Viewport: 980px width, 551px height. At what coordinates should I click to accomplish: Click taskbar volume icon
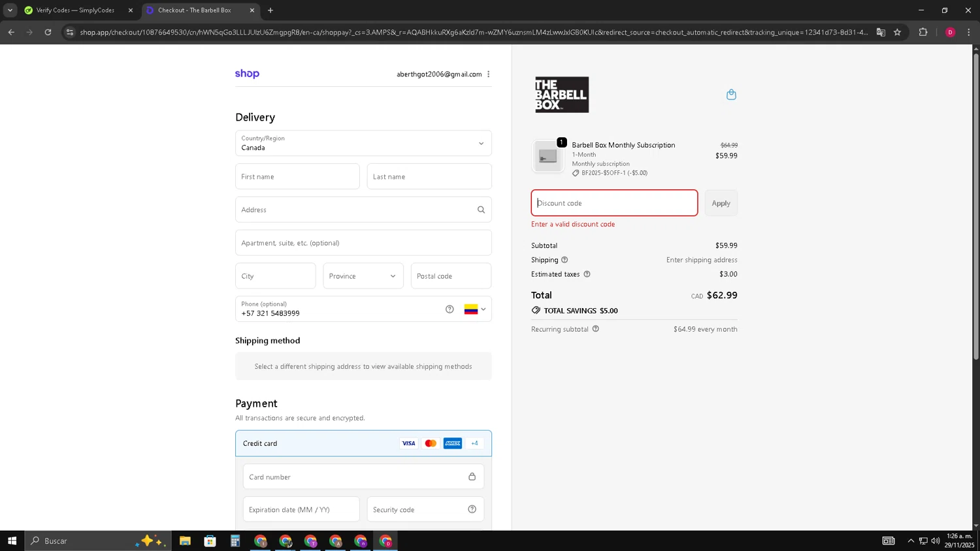[936, 541]
